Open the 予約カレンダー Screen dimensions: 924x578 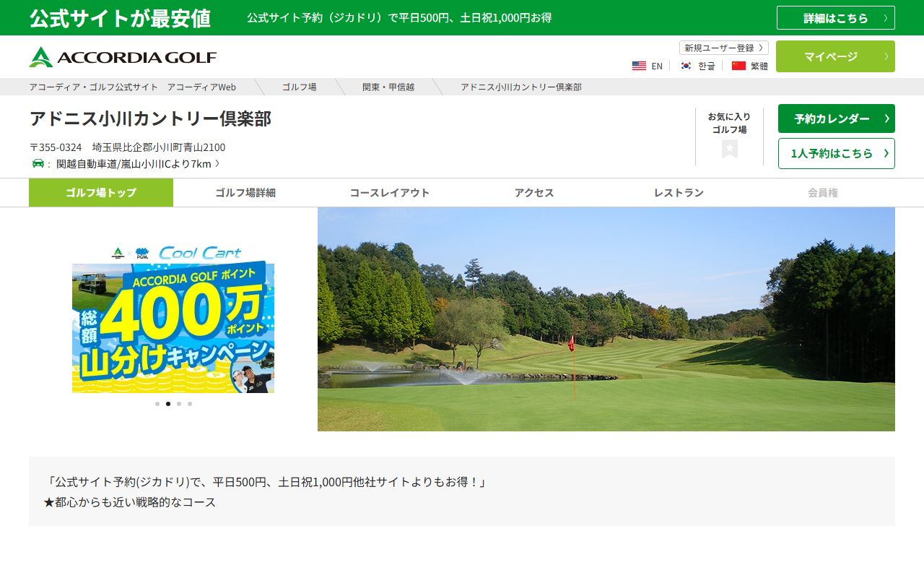coord(837,118)
